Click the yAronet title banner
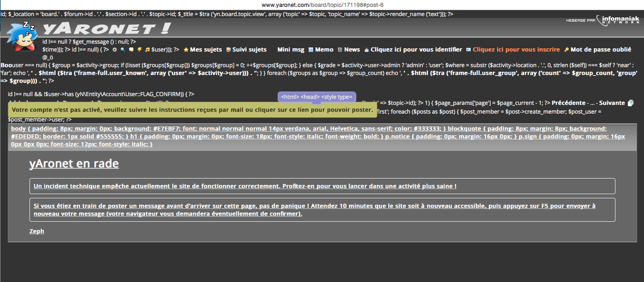 pyautogui.click(x=106, y=29)
